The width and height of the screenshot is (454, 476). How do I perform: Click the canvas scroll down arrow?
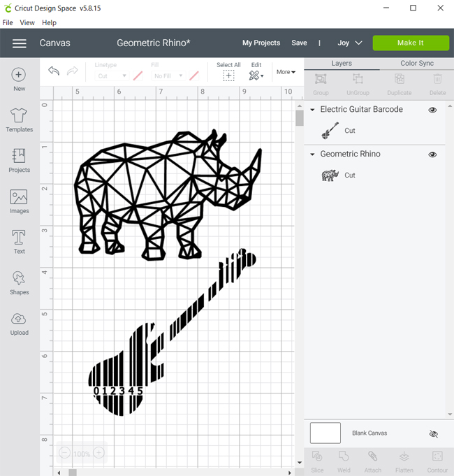(300, 463)
